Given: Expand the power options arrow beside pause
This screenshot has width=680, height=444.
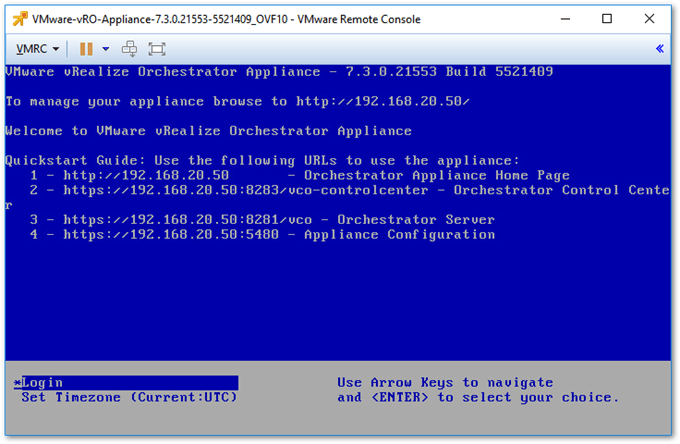Looking at the screenshot, I should pyautogui.click(x=105, y=49).
